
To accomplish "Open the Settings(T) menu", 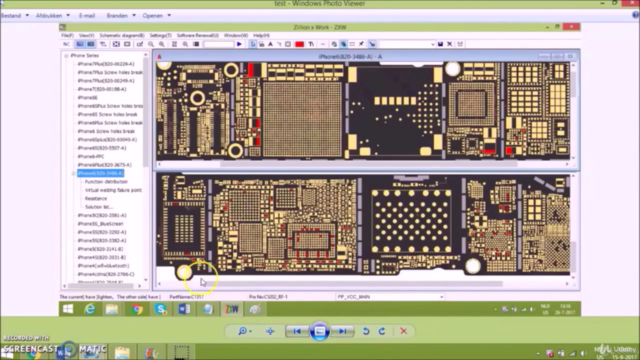I will [160, 36].
